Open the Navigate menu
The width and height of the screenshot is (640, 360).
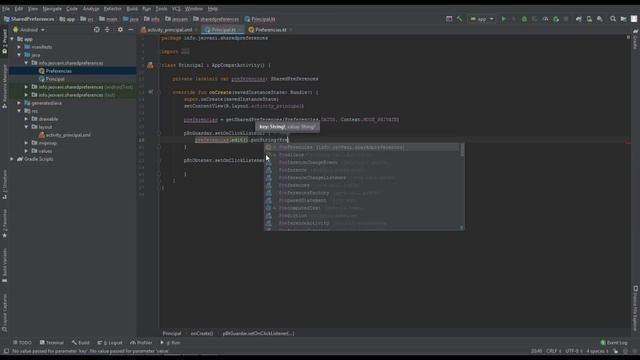coord(52,9)
